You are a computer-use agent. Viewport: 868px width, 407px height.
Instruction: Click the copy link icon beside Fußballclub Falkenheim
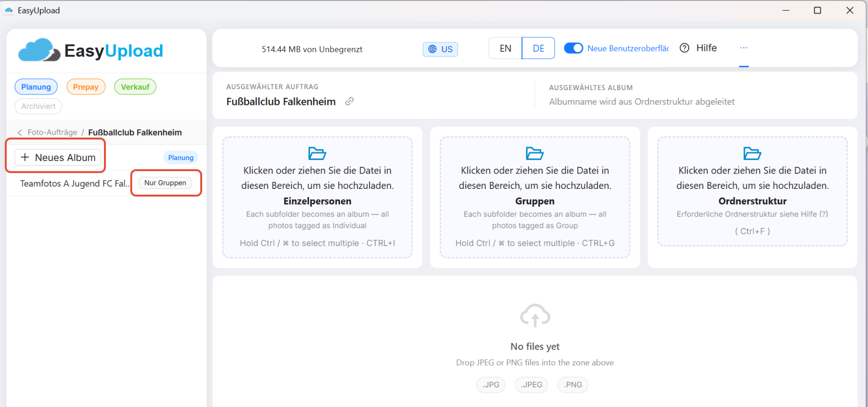tap(350, 101)
